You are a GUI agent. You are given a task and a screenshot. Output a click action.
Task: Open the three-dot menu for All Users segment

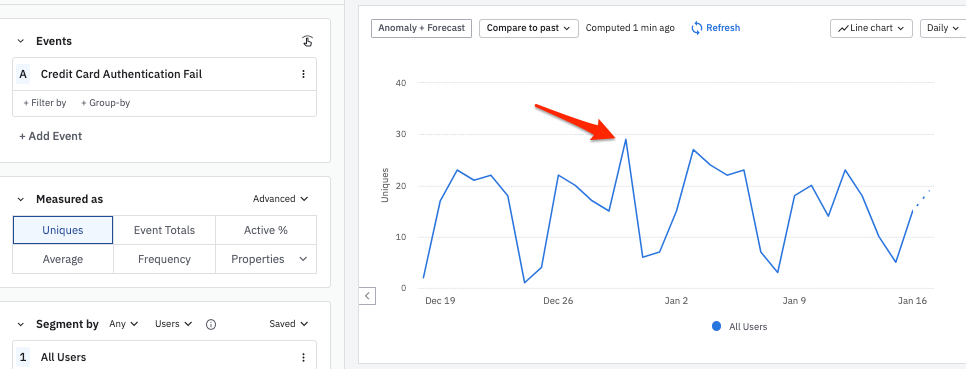303,357
